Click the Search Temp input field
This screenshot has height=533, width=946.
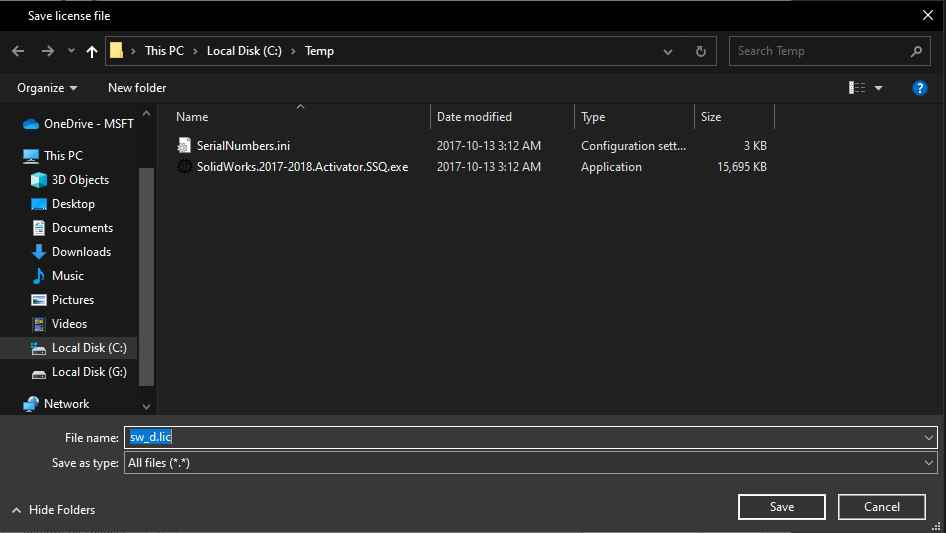pyautogui.click(x=820, y=51)
